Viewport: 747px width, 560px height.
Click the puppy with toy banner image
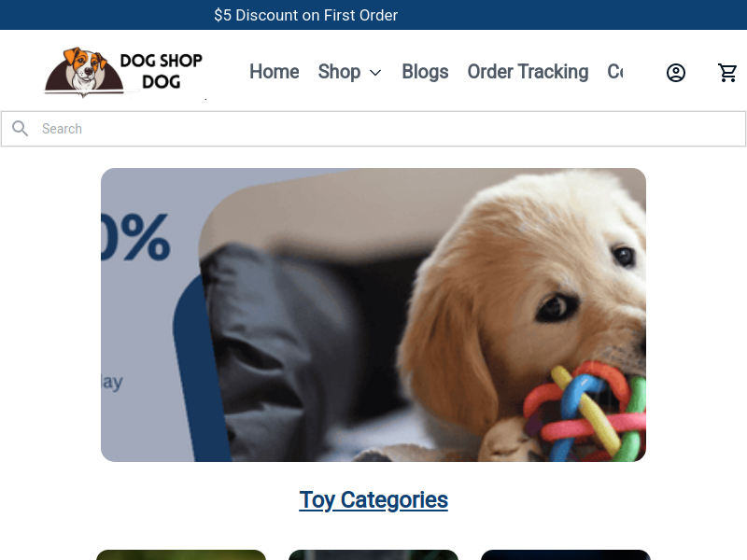tap(373, 315)
